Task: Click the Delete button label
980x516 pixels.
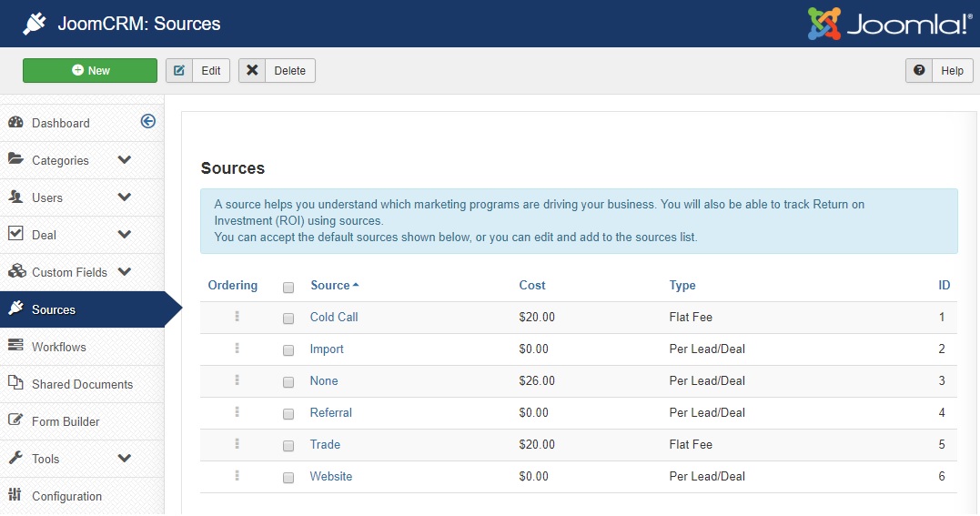Action: (x=290, y=71)
